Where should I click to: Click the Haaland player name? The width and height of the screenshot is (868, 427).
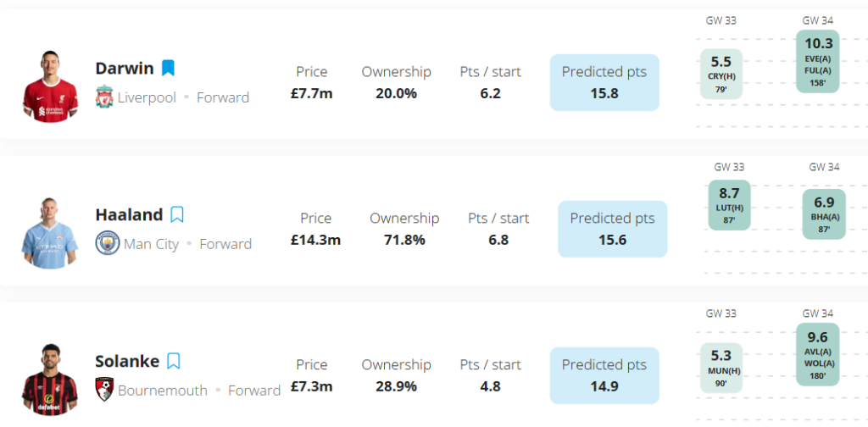129,214
